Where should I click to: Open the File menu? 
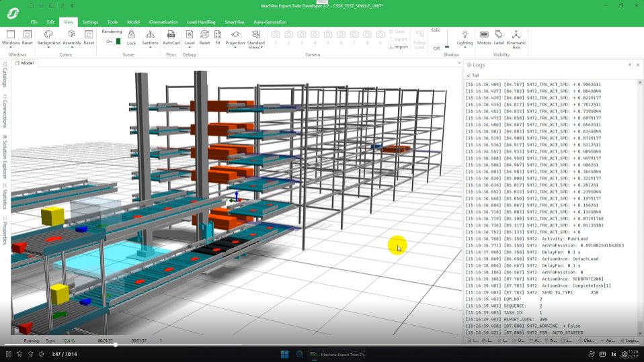[34, 21]
